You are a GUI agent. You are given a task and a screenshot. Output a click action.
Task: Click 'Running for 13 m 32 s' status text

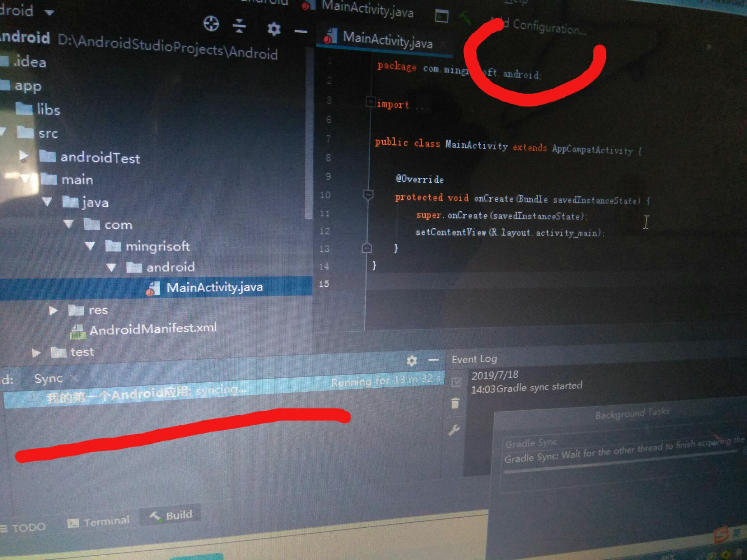tap(386, 380)
